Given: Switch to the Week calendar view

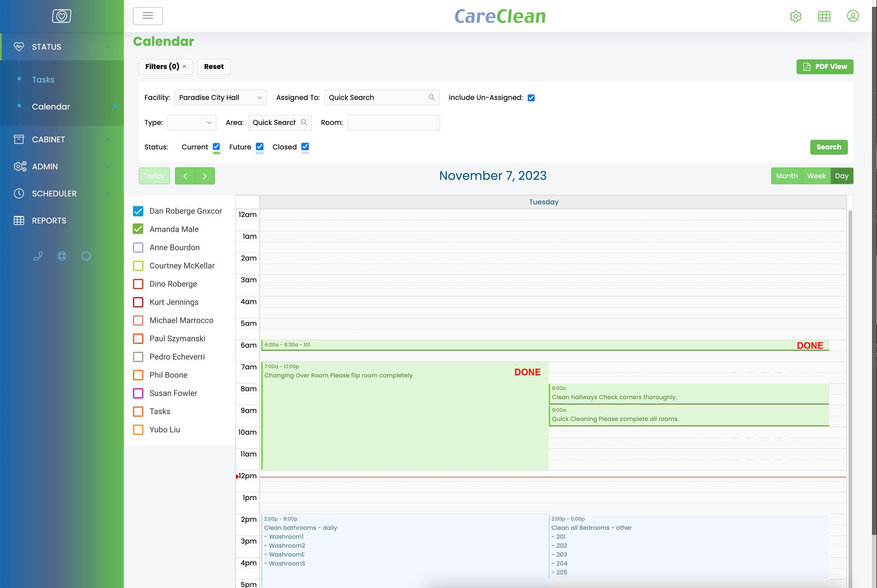Looking at the screenshot, I should pos(816,176).
